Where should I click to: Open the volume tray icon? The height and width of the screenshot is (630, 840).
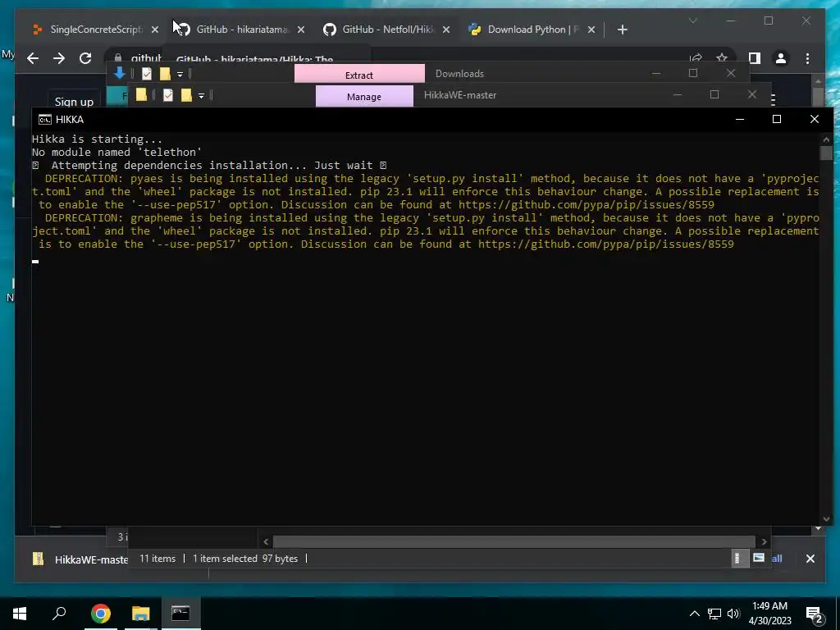click(x=733, y=614)
